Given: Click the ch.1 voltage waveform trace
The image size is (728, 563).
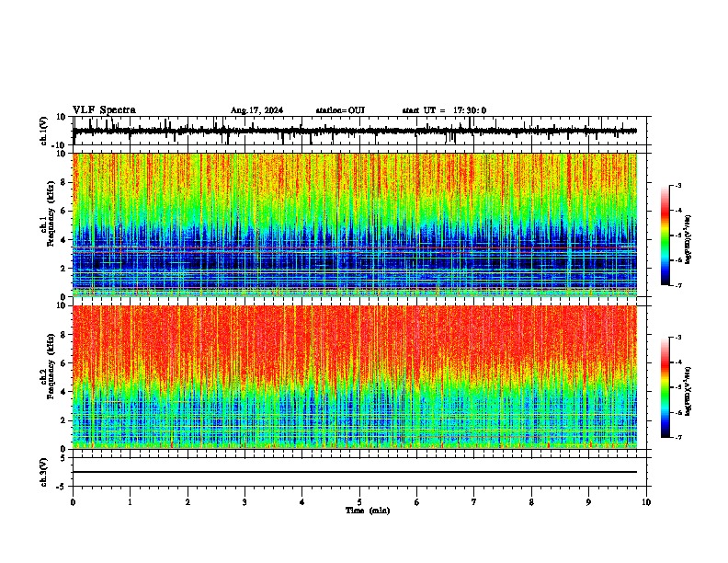Looking at the screenshot, I should [x=354, y=132].
